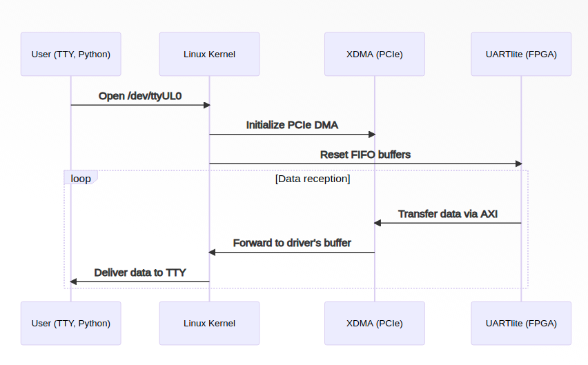Click the "Reset FIFO buffers" message label
The height and width of the screenshot is (365, 588).
point(365,155)
